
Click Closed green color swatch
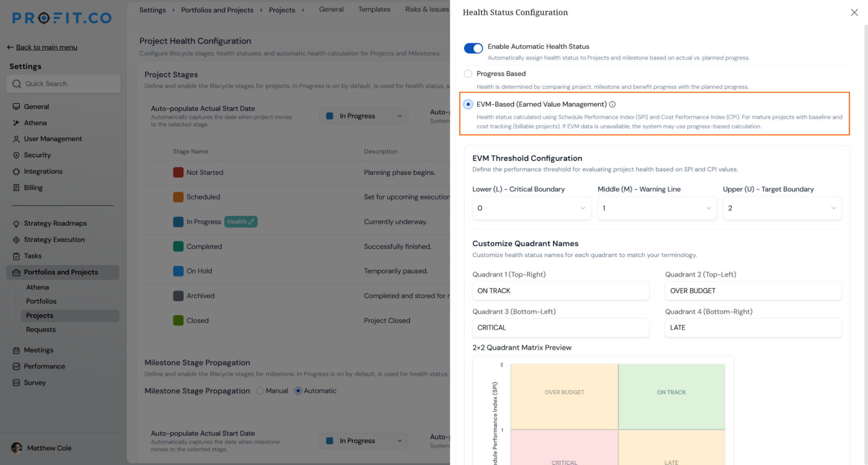pos(178,321)
